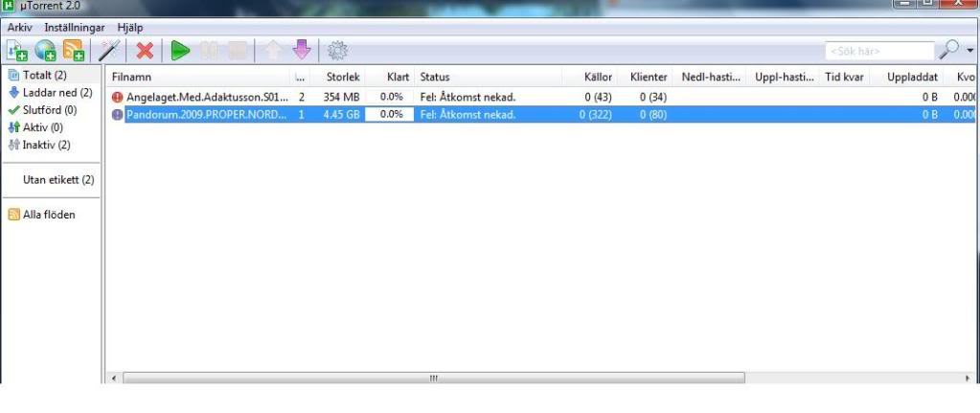The image size is (980, 413).
Task: Select Slutförd (0) category
Action: [51, 110]
